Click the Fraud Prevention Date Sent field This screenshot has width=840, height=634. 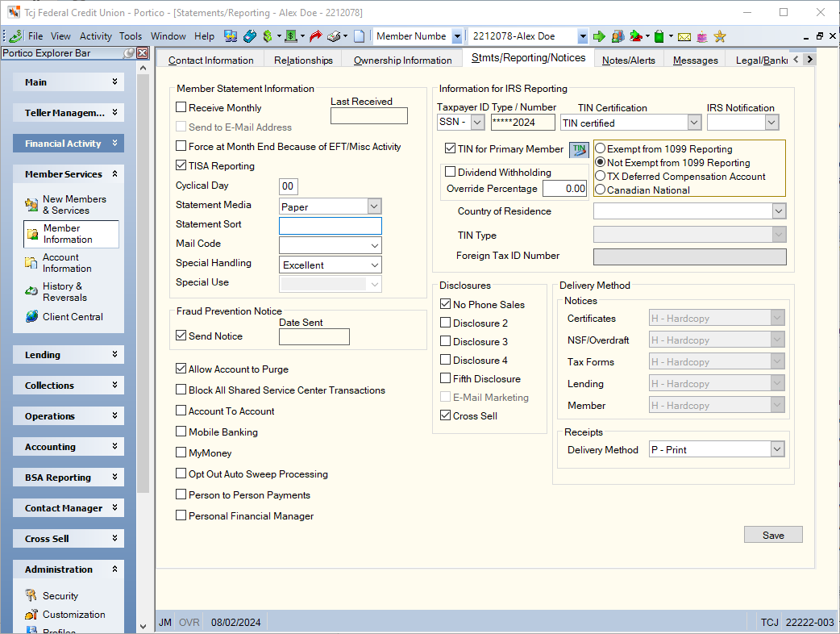click(x=314, y=336)
